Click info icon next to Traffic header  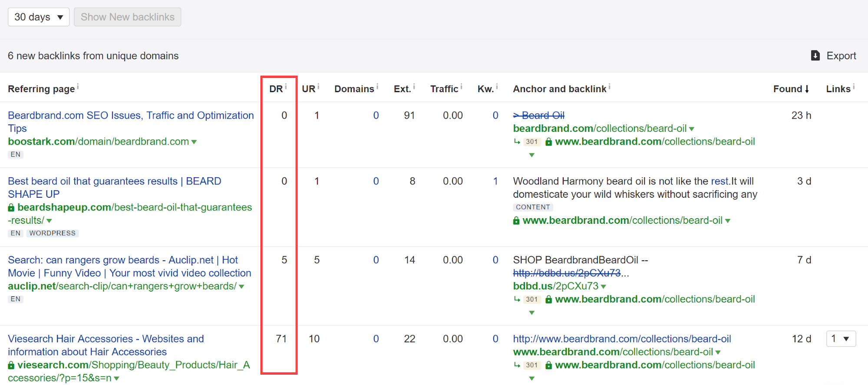461,86
